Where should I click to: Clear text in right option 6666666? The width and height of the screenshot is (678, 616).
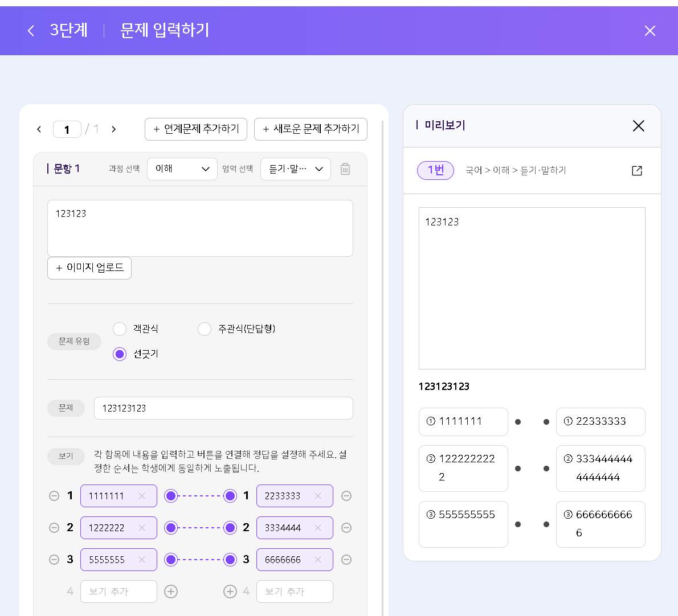tap(318, 560)
